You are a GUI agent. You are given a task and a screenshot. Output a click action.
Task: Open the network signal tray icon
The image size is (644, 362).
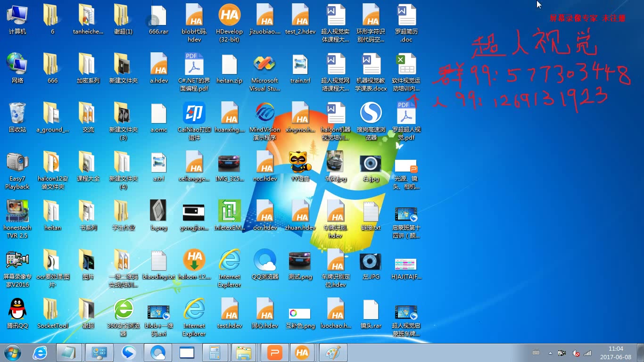[587, 353]
